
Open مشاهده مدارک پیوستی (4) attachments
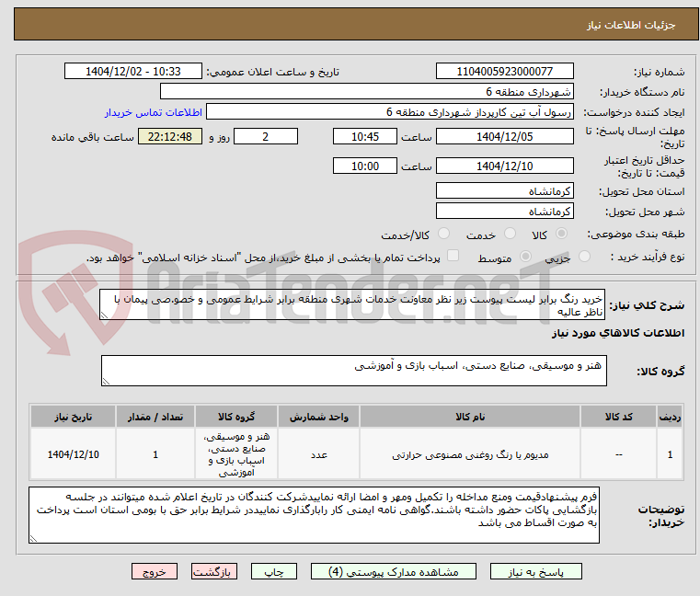point(394,571)
